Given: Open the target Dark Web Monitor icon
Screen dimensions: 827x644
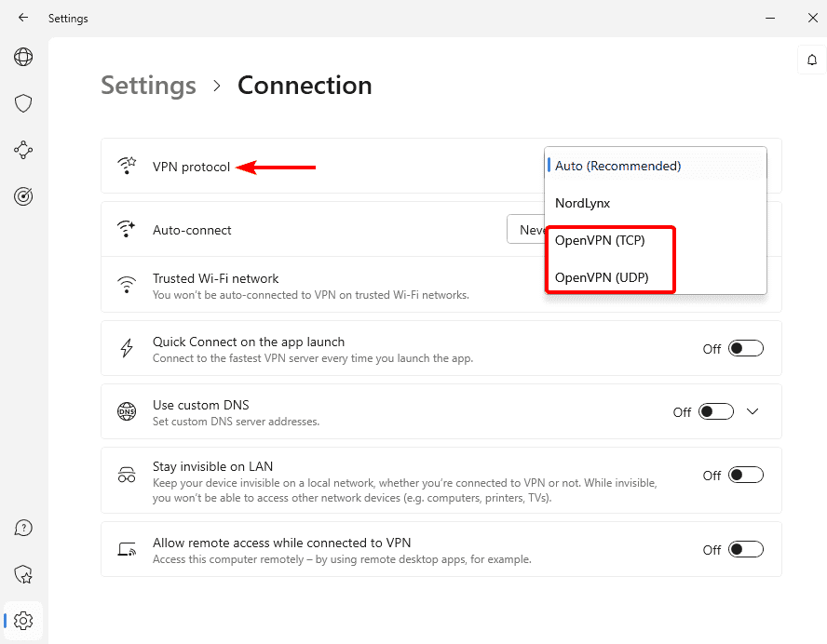Looking at the screenshot, I should [x=23, y=196].
